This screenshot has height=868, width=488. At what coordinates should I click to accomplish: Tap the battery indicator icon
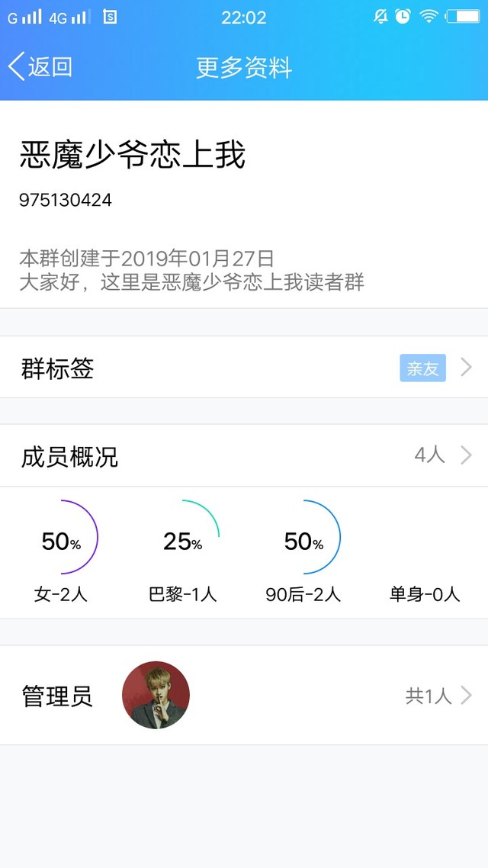[463, 17]
